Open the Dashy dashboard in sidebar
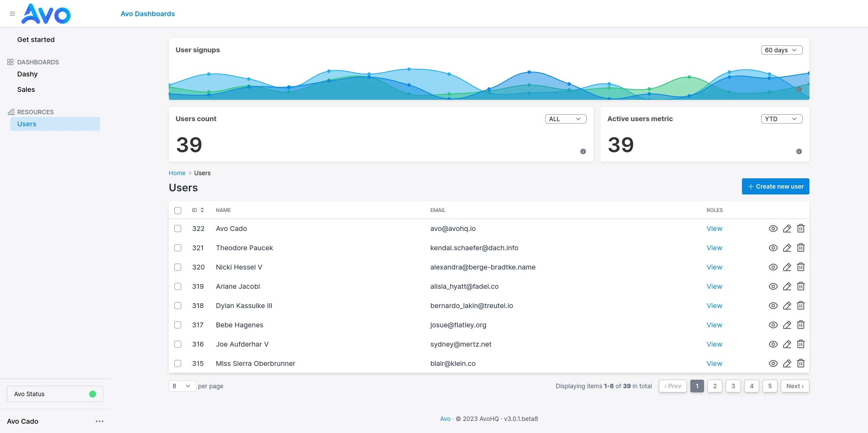The image size is (868, 433). point(27,74)
